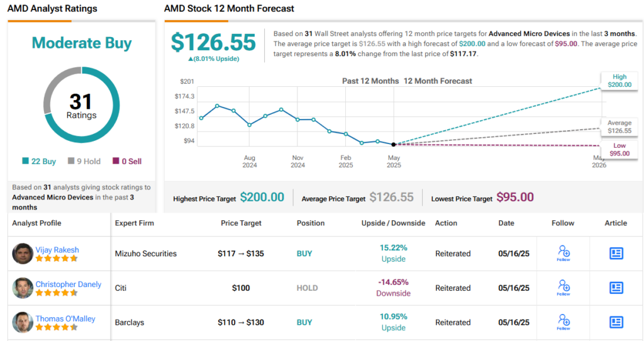Click the Expert Firm column header
Image resolution: width=644 pixels, height=341 pixels.
point(135,223)
